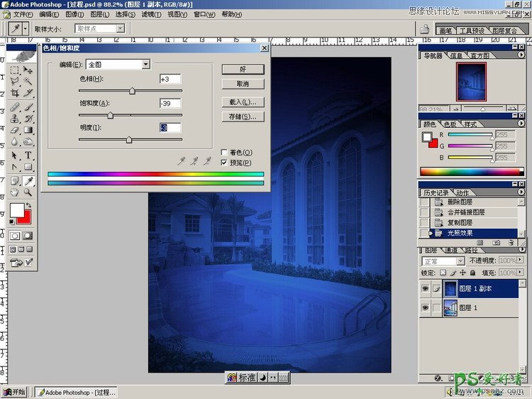532x399 pixels.
Task: Enable the 着色 (Colorize) checkbox
Action: [225, 153]
